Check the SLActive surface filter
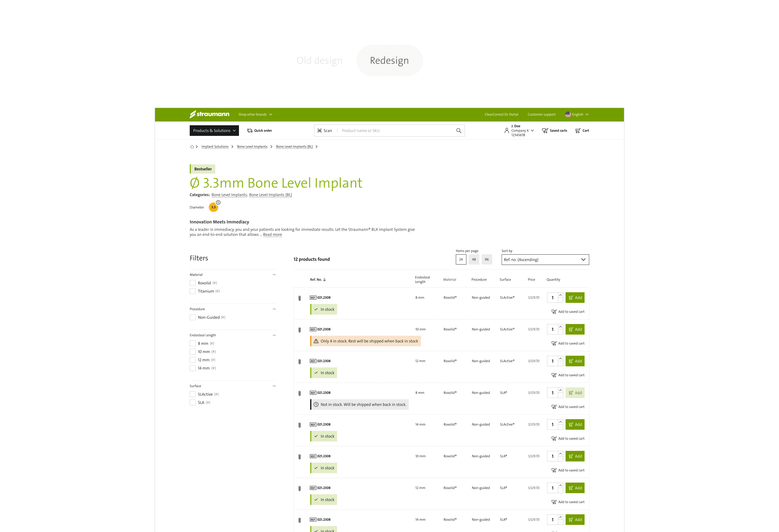The image size is (779, 532). [193, 394]
